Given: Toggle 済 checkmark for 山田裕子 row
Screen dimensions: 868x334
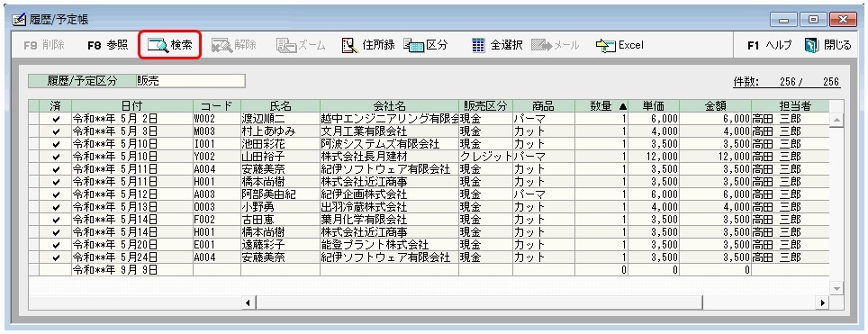Looking at the screenshot, I should 55,157.
